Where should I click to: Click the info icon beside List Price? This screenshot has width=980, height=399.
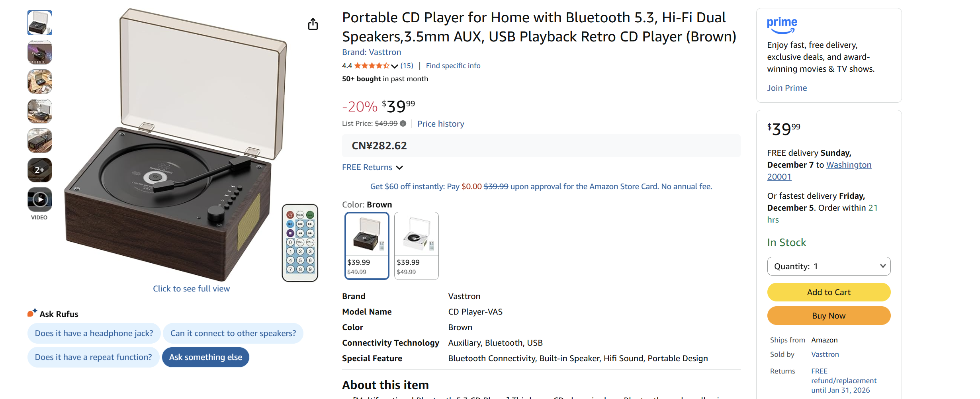[403, 123]
